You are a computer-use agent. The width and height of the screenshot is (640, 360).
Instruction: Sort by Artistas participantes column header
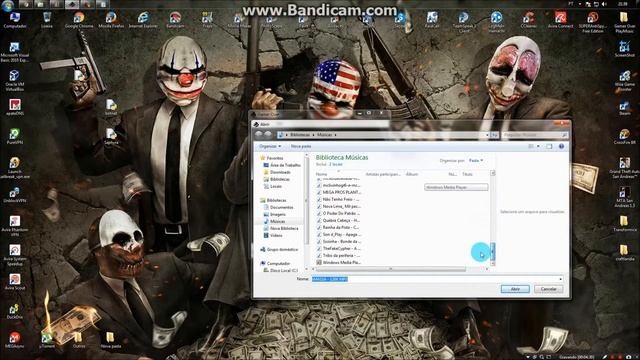[x=383, y=174]
